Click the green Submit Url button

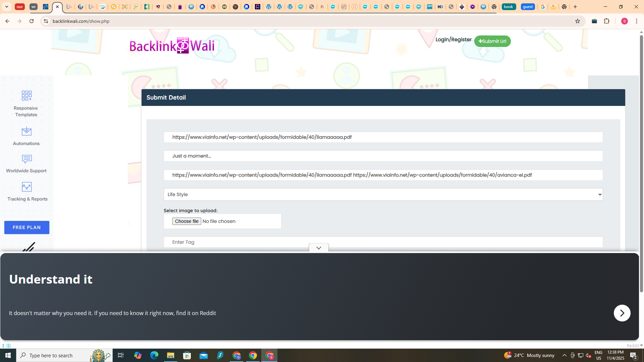[x=492, y=41]
